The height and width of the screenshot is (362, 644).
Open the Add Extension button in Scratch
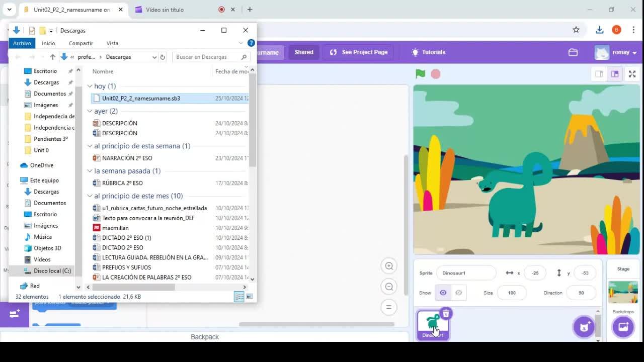(x=15, y=314)
